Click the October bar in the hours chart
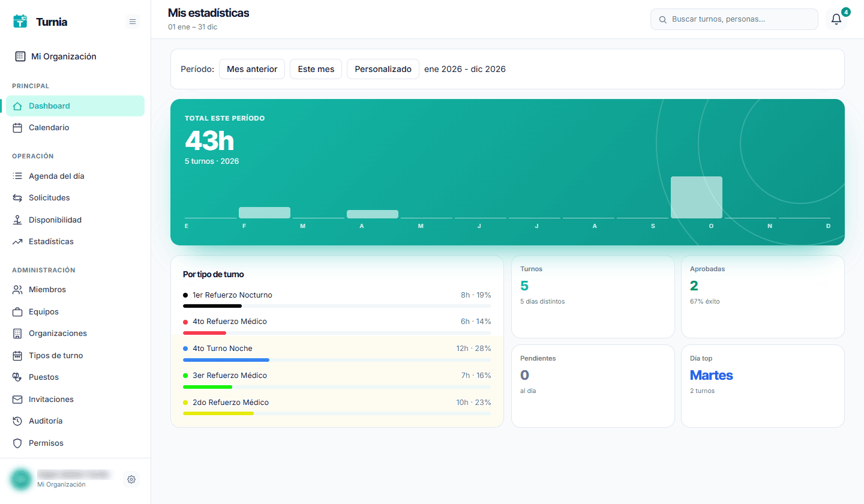The width and height of the screenshot is (864, 504). point(697,197)
